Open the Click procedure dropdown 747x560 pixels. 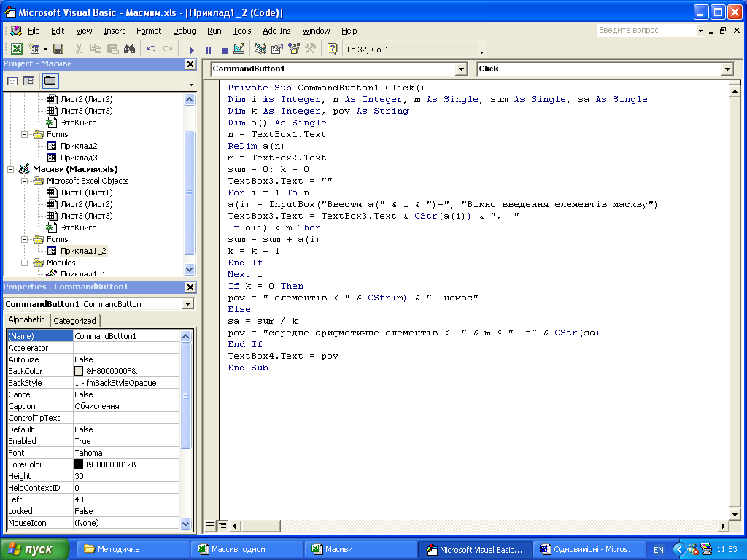(x=727, y=69)
